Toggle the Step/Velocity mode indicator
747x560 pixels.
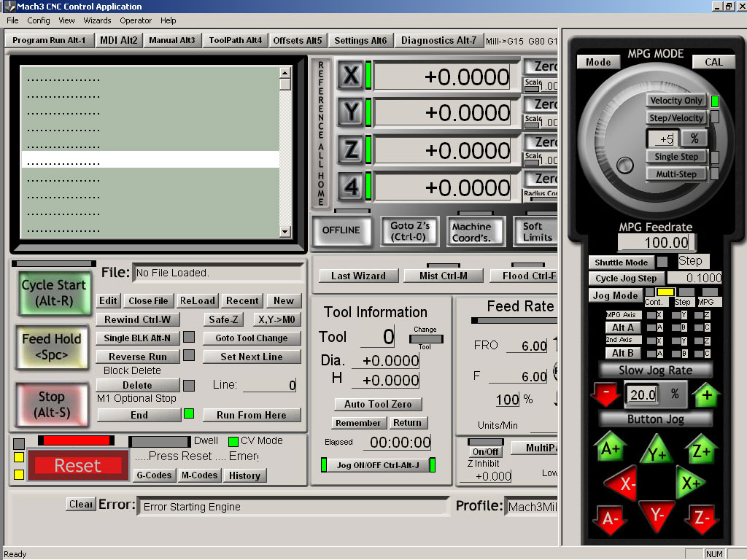tap(715, 117)
